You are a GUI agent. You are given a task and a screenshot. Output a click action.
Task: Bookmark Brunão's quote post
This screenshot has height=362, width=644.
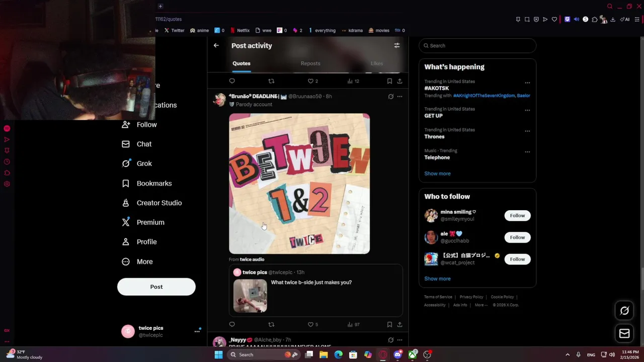[x=389, y=324]
